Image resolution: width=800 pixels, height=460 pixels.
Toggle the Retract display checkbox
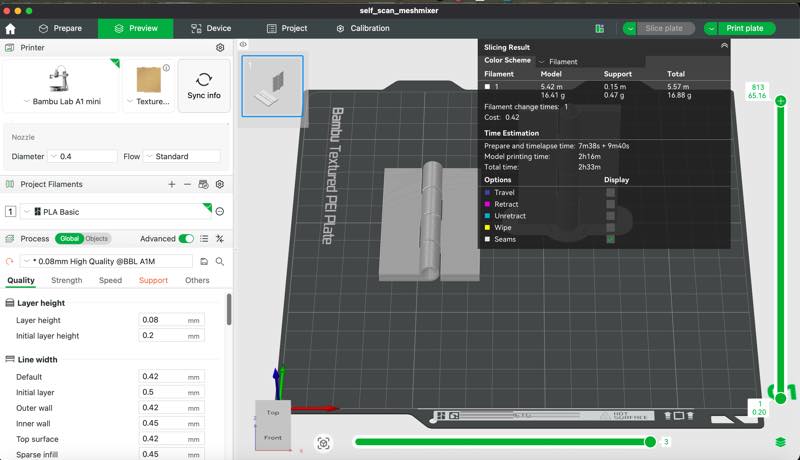click(x=610, y=204)
